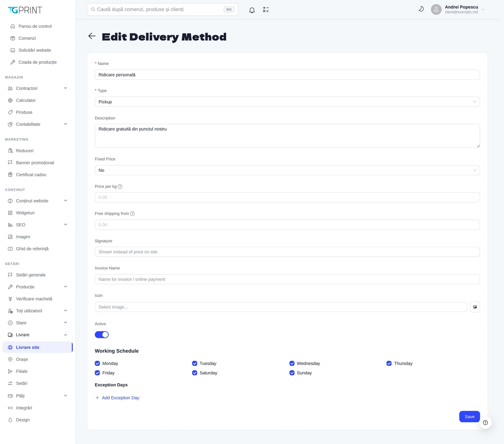
Task: Click the plus icon for Add Exception Day
Action: tap(97, 398)
